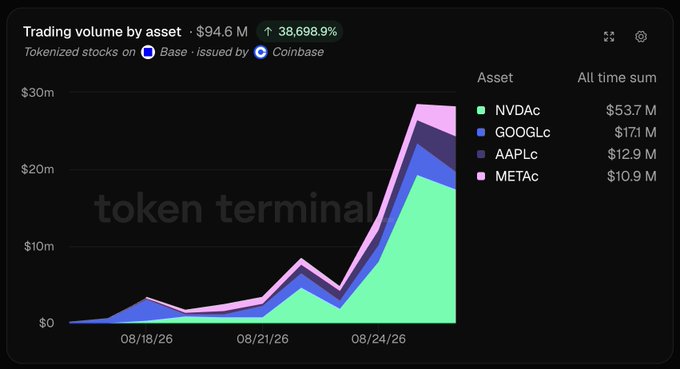Click the $17.1 M all-time sum value

(x=635, y=132)
